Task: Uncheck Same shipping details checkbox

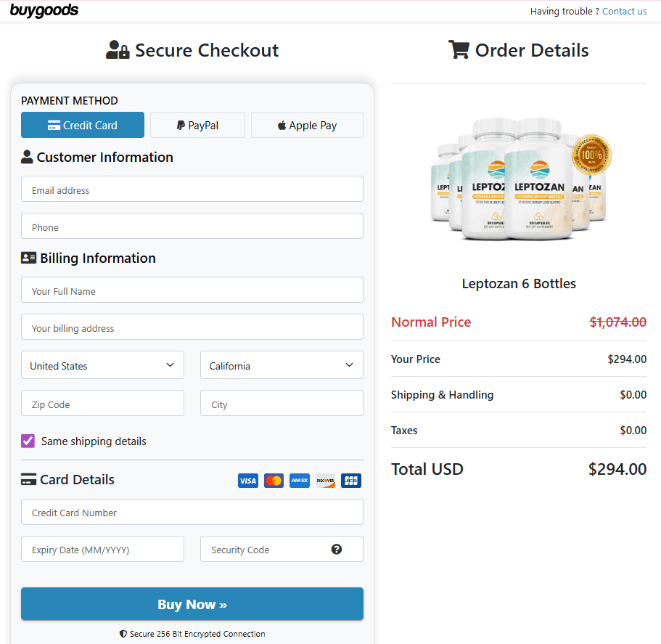Action: [28, 441]
